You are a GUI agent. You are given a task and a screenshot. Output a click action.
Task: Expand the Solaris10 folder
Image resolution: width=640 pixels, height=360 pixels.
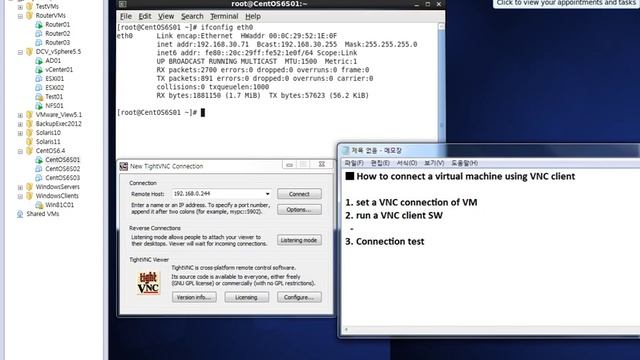tap(20, 133)
